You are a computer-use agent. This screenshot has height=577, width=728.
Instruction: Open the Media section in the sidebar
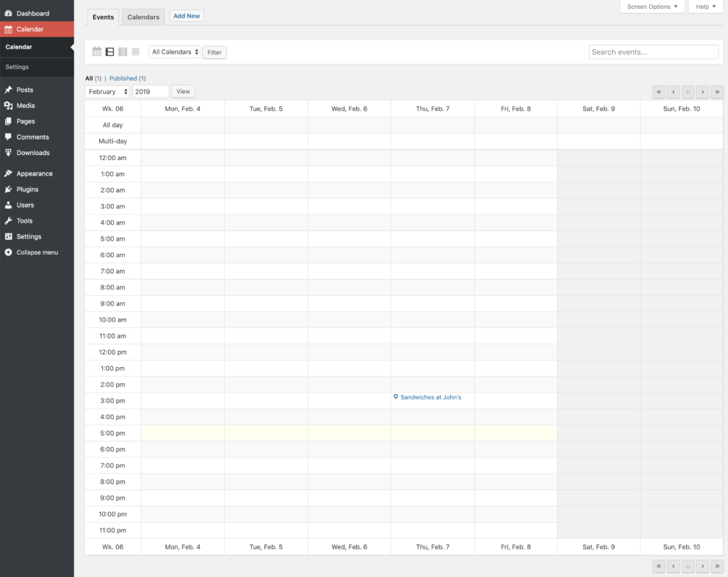coord(25,106)
